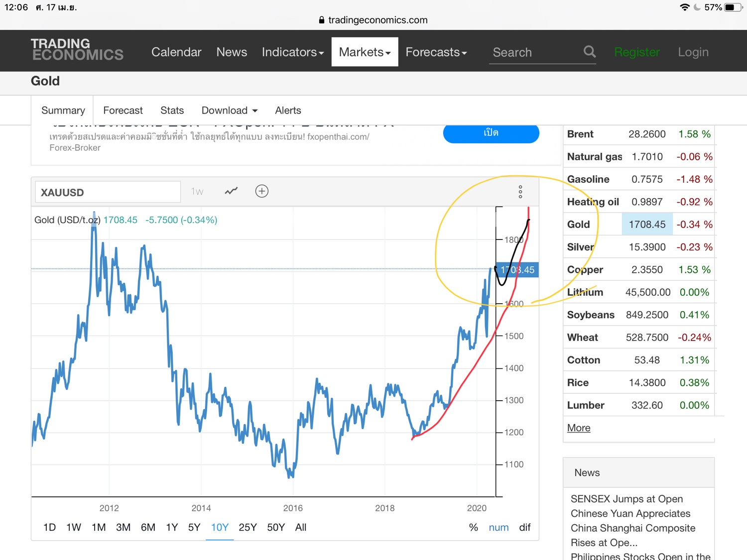
Task: Expand the Forecasts dropdown menu
Action: point(436,52)
